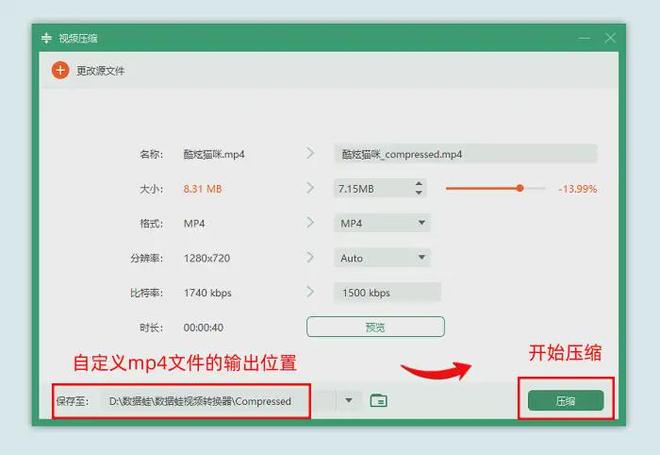Edit the output name 酷炫猫咪_compressed.mp4 field
Viewport: 660px width, 455px height.
[x=466, y=154]
